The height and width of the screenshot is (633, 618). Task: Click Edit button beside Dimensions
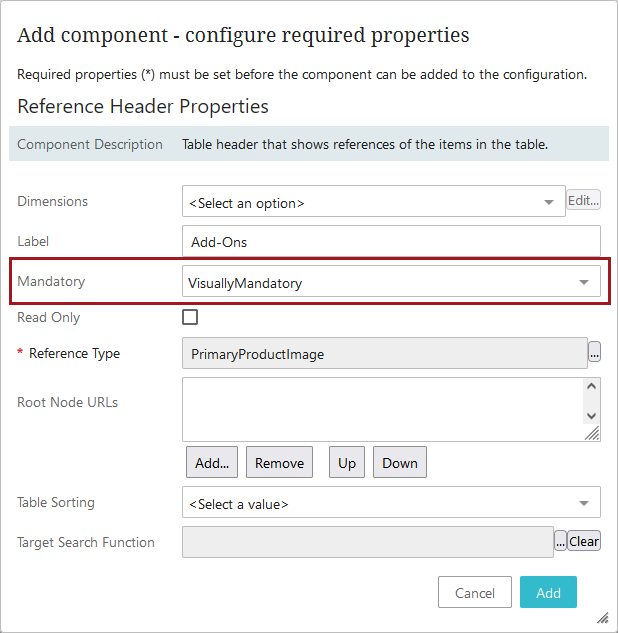(584, 200)
